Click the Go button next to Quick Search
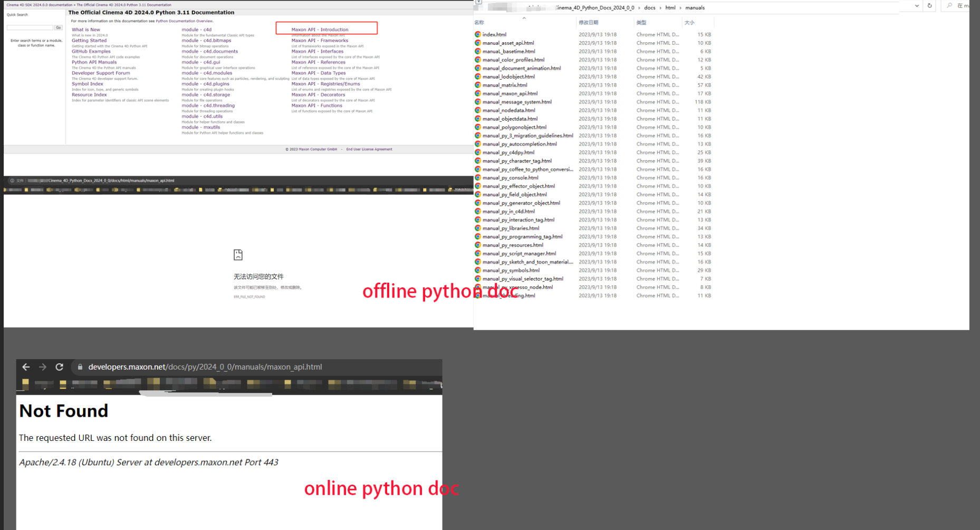980x530 pixels. (59, 27)
